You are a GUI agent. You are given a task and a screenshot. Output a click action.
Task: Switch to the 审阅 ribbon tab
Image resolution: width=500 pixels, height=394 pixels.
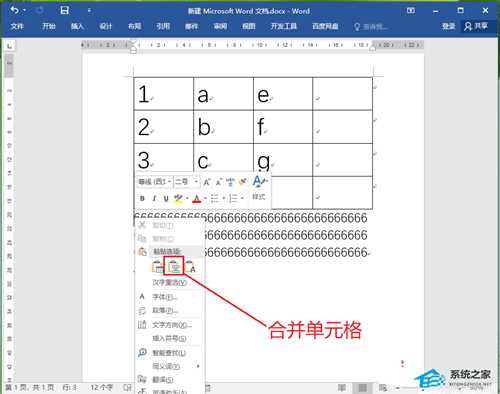tap(220, 26)
